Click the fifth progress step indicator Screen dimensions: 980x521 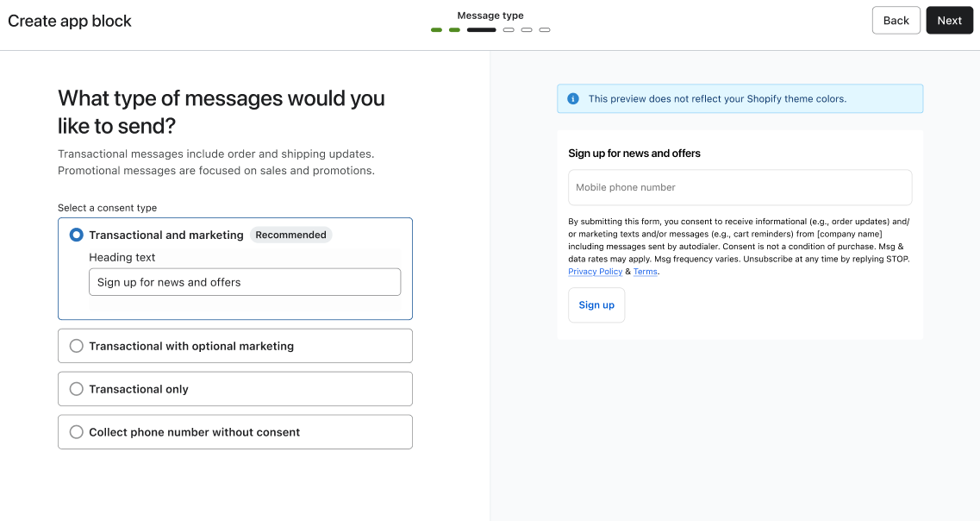[527, 30]
